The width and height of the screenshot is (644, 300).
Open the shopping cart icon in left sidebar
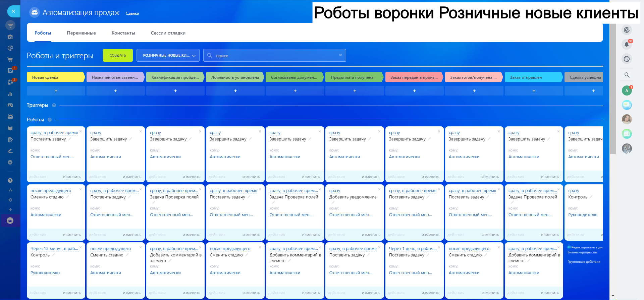click(x=10, y=59)
